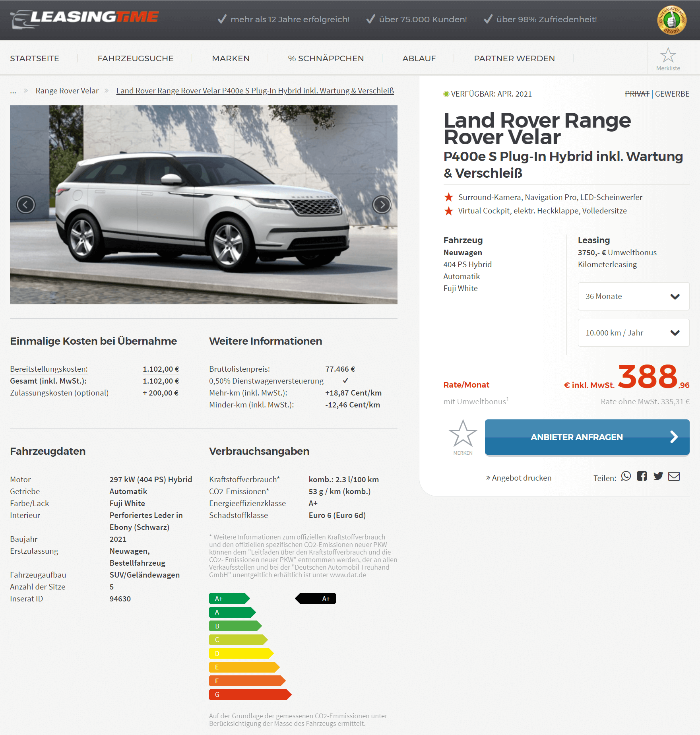The width and height of the screenshot is (700, 735).
Task: Click the yellow D efficiency bar
Action: 241,653
